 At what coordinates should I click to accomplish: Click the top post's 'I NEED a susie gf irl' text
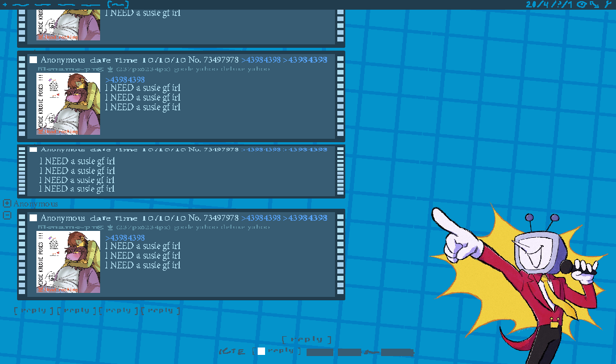pos(143,13)
